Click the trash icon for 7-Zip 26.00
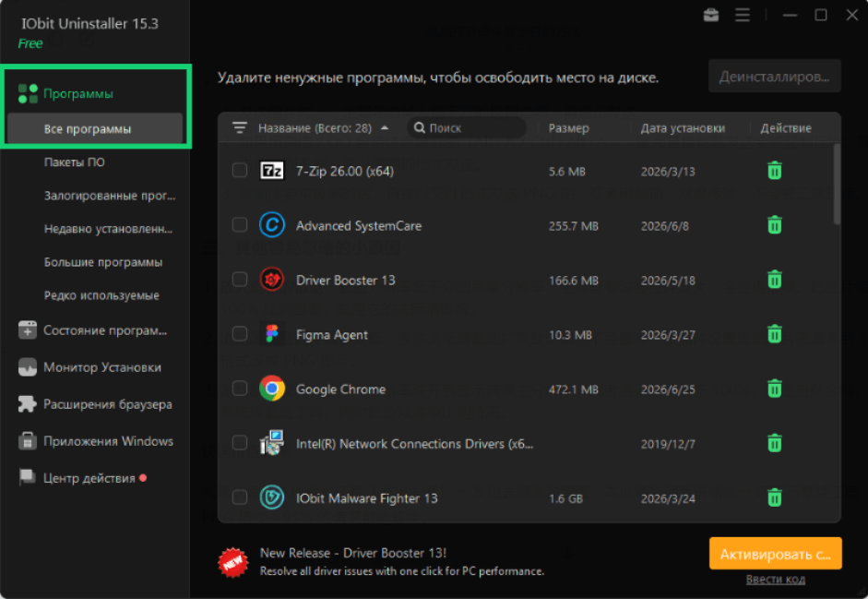The height and width of the screenshot is (599, 868). [775, 171]
